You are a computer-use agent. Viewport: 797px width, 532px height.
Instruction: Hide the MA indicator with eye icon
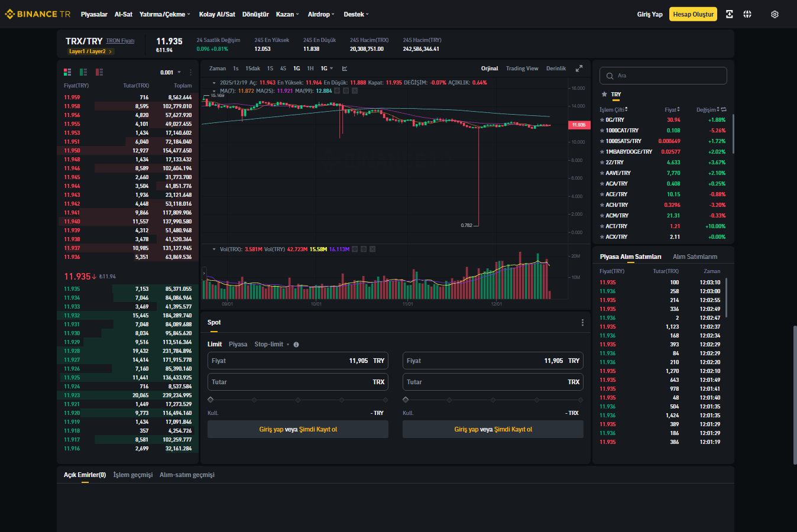337,91
